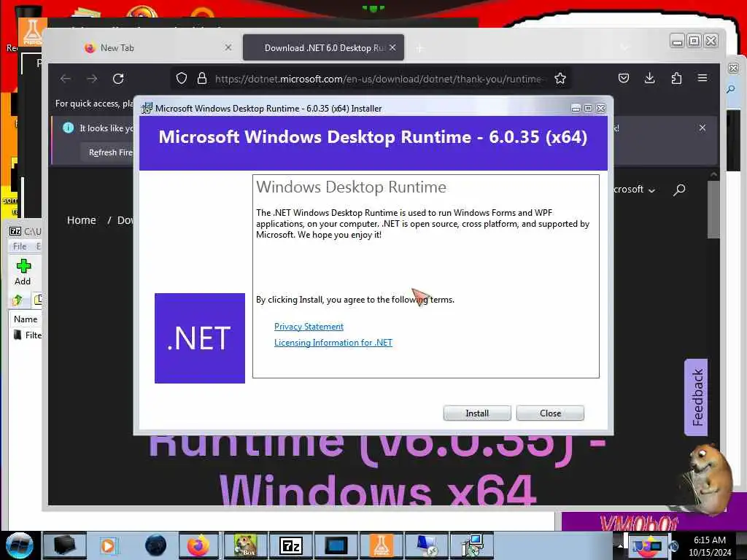Open a new Firefox tab with plus
747x560 pixels.
click(x=419, y=48)
